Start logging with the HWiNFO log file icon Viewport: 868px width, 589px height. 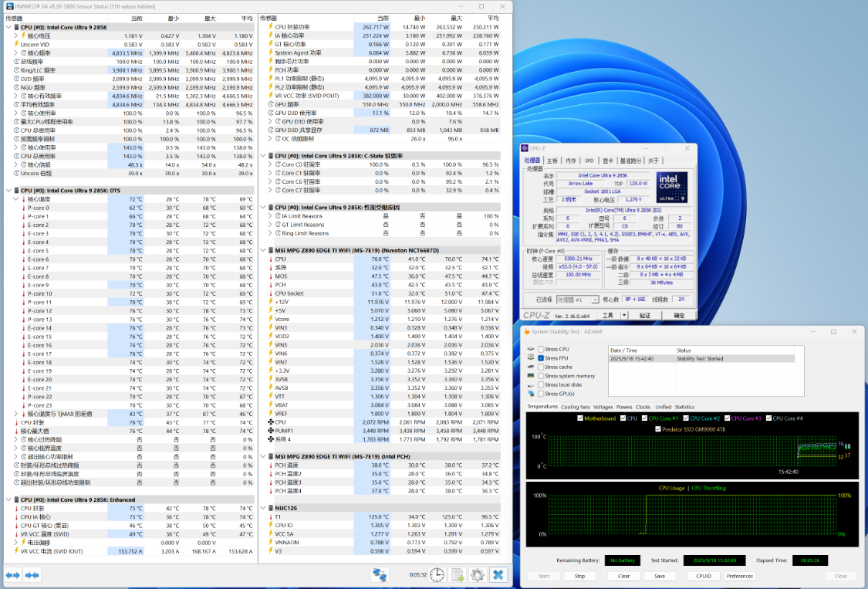tap(458, 575)
